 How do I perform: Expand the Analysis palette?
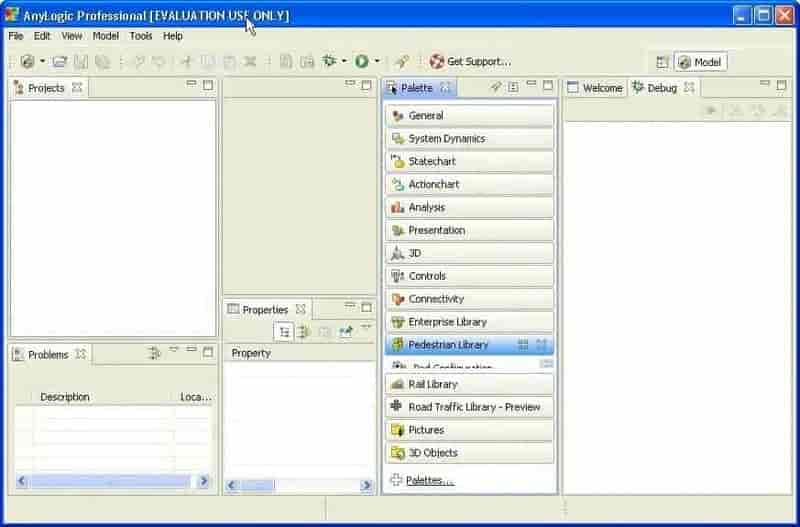tap(469, 208)
